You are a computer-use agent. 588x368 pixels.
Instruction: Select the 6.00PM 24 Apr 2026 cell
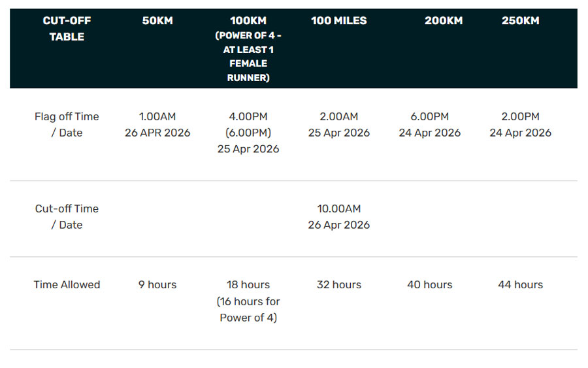coord(429,125)
